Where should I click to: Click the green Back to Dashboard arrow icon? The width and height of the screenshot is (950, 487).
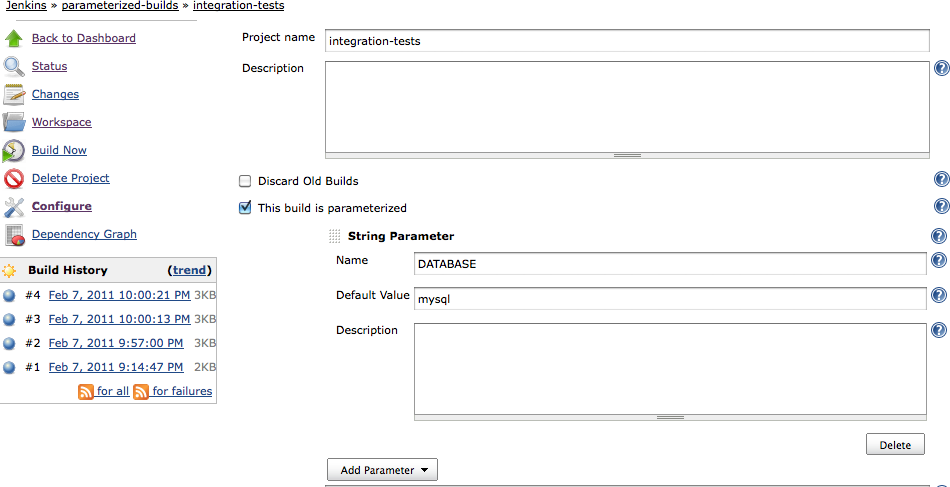[x=13, y=38]
